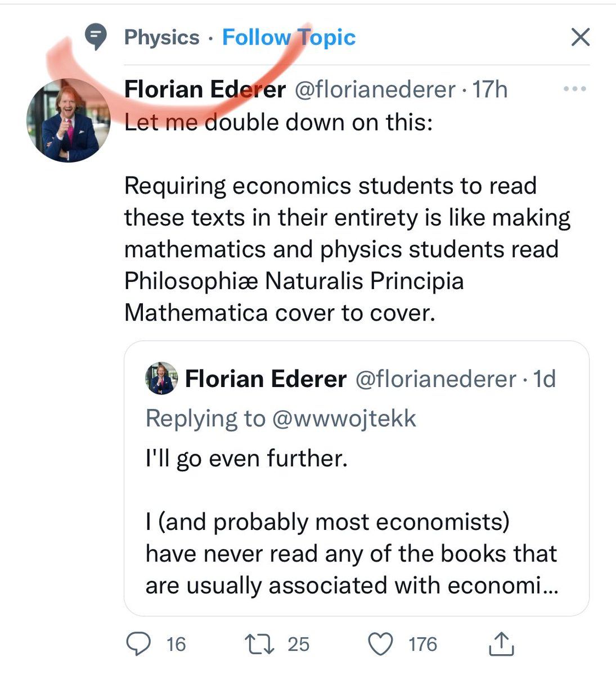Open the quoted tweet's 1d timestamp

click(544, 379)
